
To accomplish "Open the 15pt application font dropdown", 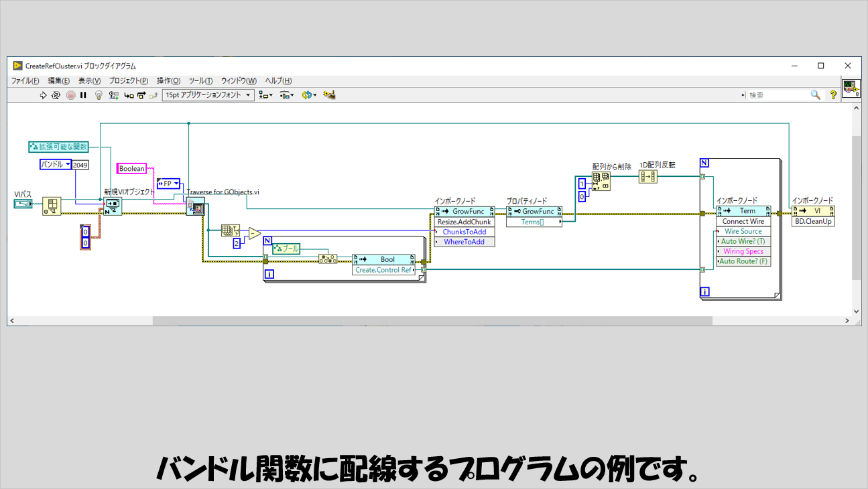I will tap(208, 95).
